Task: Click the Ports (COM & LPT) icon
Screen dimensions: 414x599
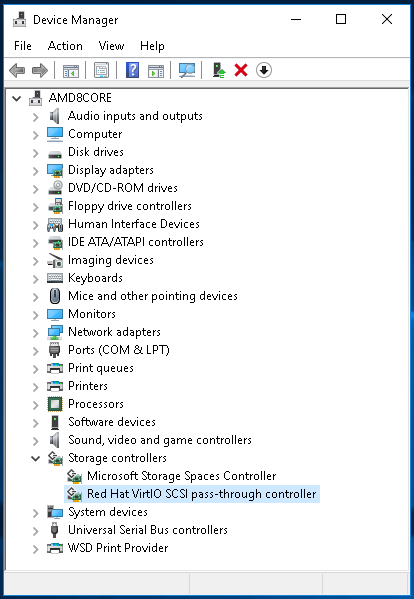Action: [55, 350]
